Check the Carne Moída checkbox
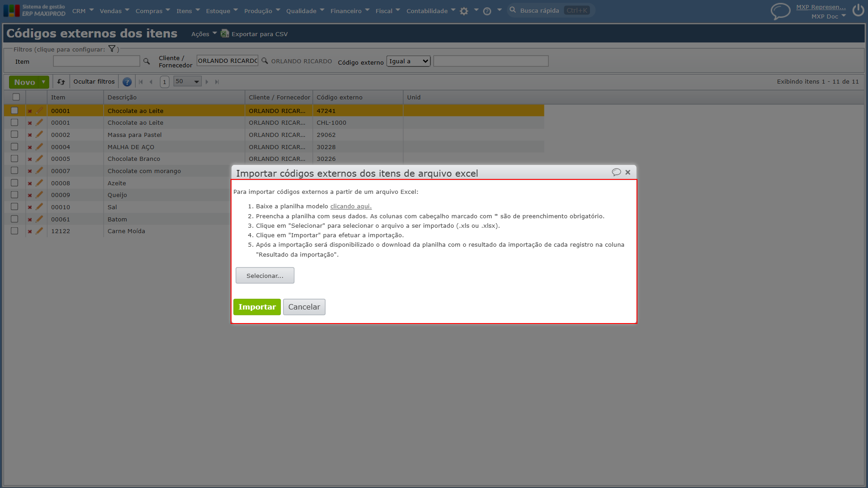 click(x=14, y=231)
